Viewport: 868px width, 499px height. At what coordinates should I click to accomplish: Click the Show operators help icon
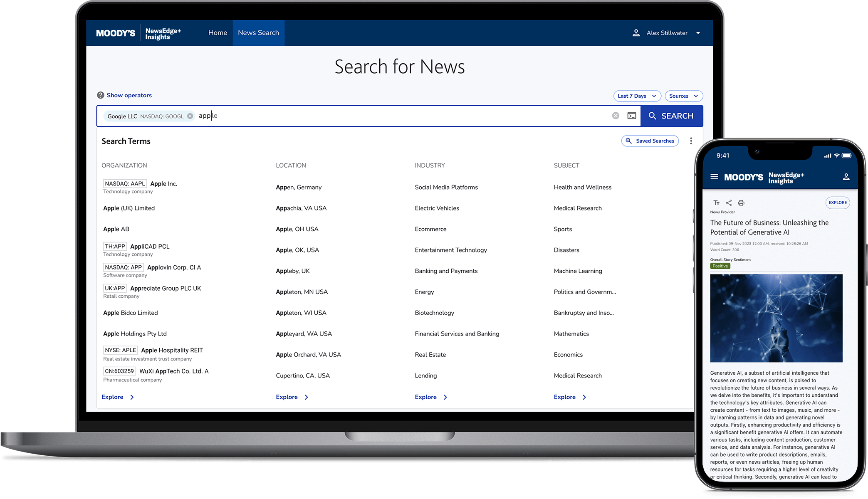101,95
